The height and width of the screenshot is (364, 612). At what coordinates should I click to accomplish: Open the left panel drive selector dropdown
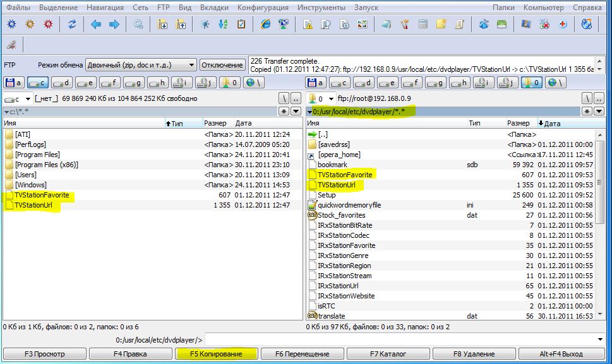[28, 99]
